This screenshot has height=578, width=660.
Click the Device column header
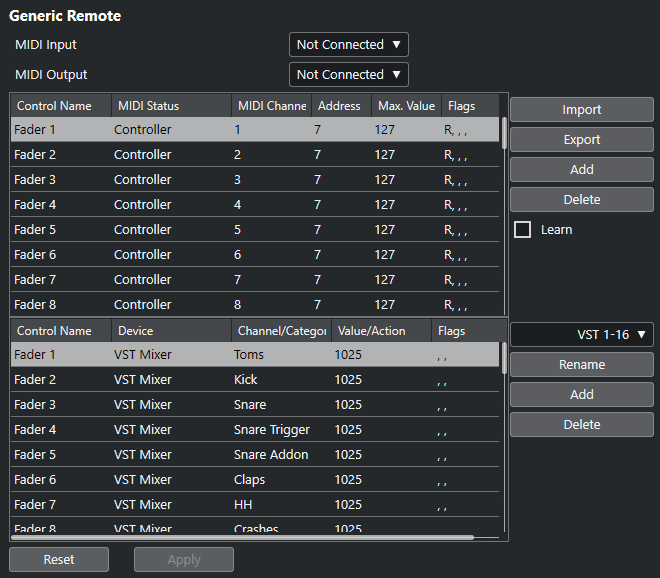pos(171,331)
